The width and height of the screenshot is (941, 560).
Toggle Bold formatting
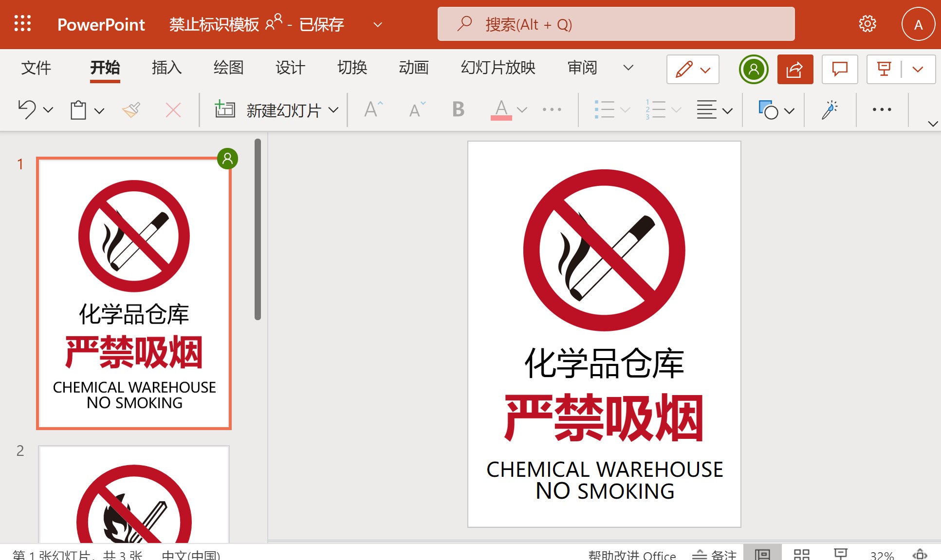coord(458,110)
